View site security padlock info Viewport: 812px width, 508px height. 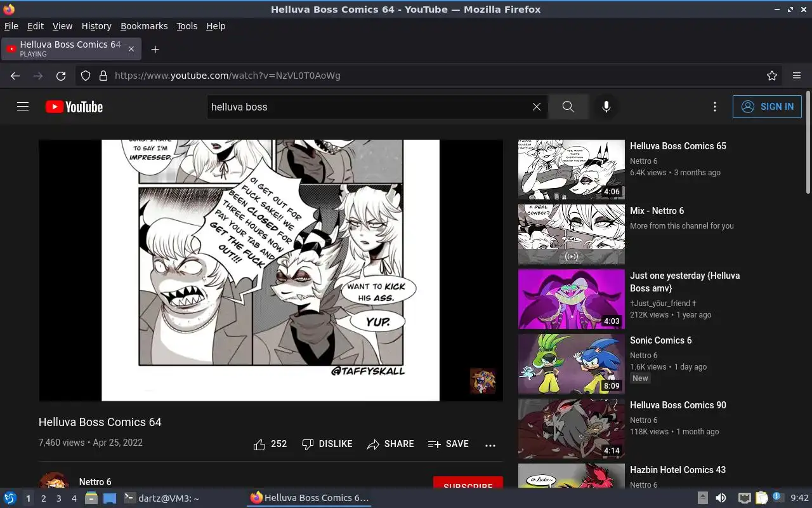pos(103,76)
